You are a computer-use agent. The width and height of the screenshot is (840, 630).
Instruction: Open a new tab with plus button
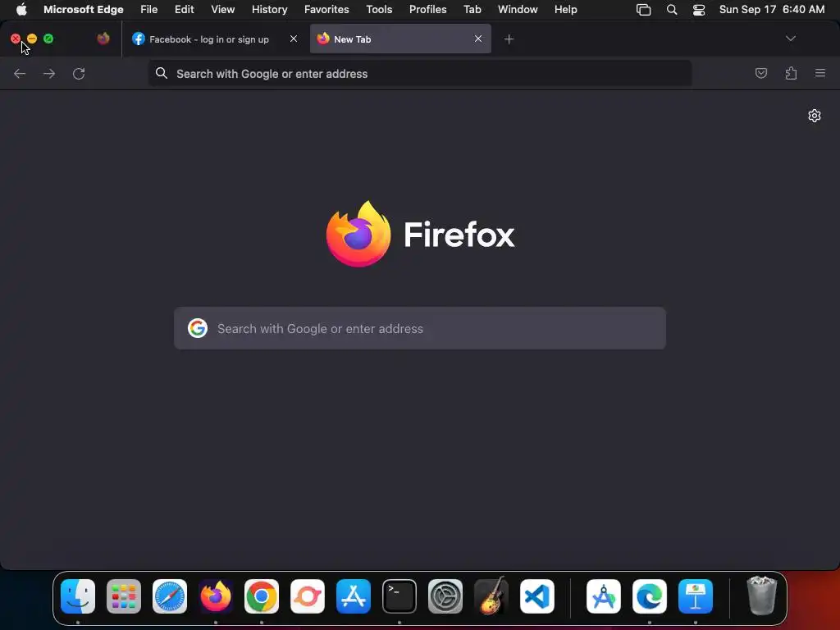(x=509, y=39)
